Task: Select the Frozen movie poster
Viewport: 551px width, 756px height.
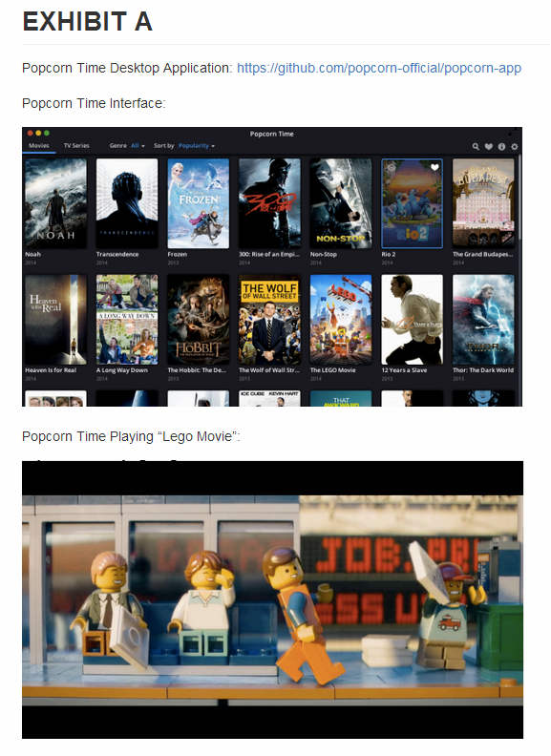Action: click(199, 203)
